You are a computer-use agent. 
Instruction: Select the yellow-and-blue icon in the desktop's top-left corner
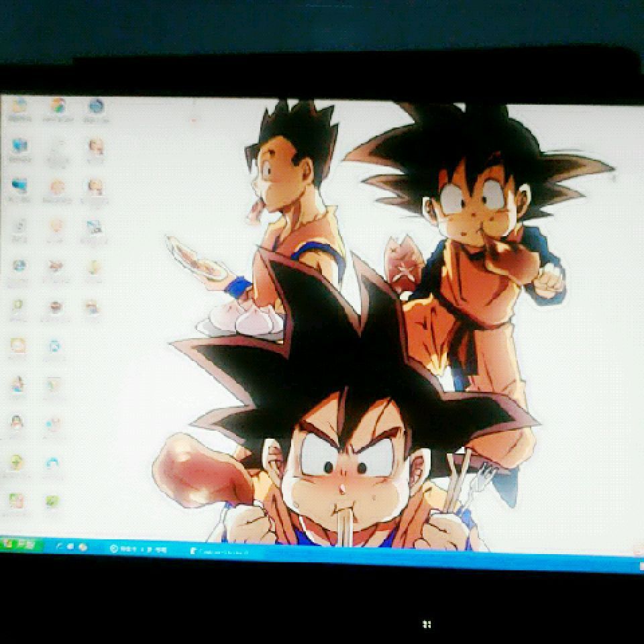[x=19, y=106]
